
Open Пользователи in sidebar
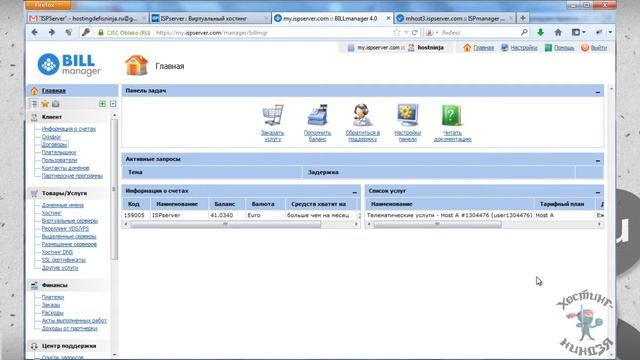59,160
